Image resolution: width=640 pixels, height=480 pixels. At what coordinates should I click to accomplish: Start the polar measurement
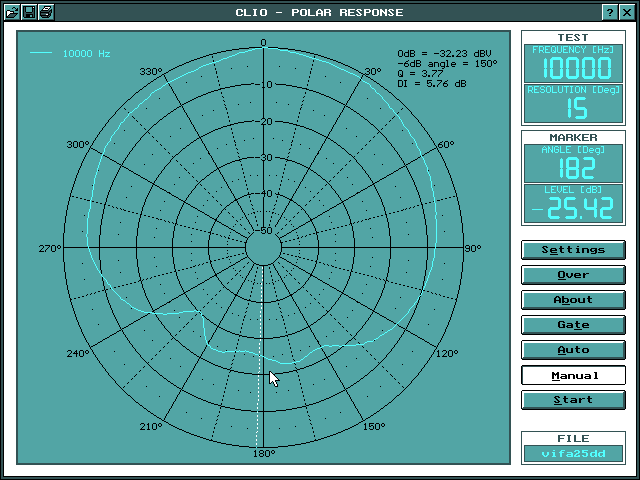click(573, 400)
